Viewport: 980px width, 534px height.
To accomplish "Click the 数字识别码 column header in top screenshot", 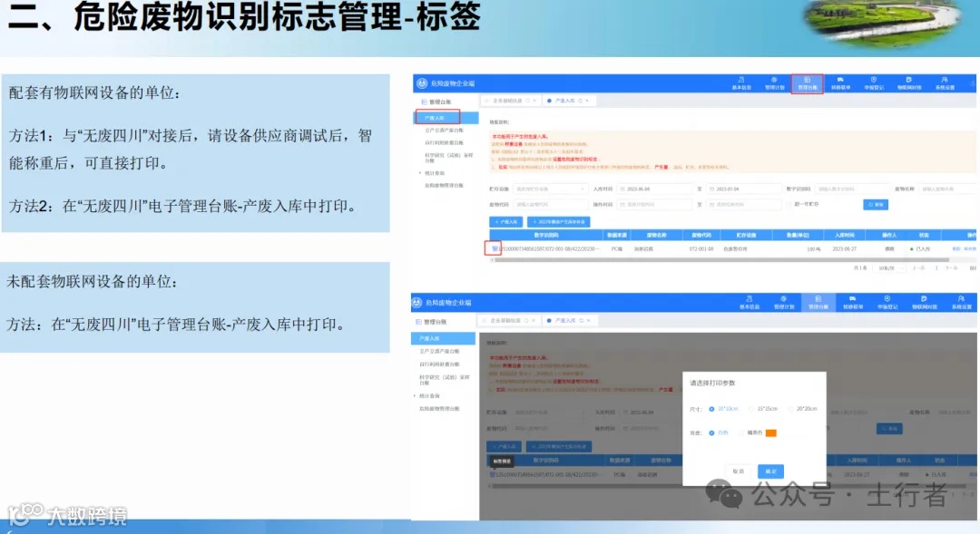I will (546, 235).
